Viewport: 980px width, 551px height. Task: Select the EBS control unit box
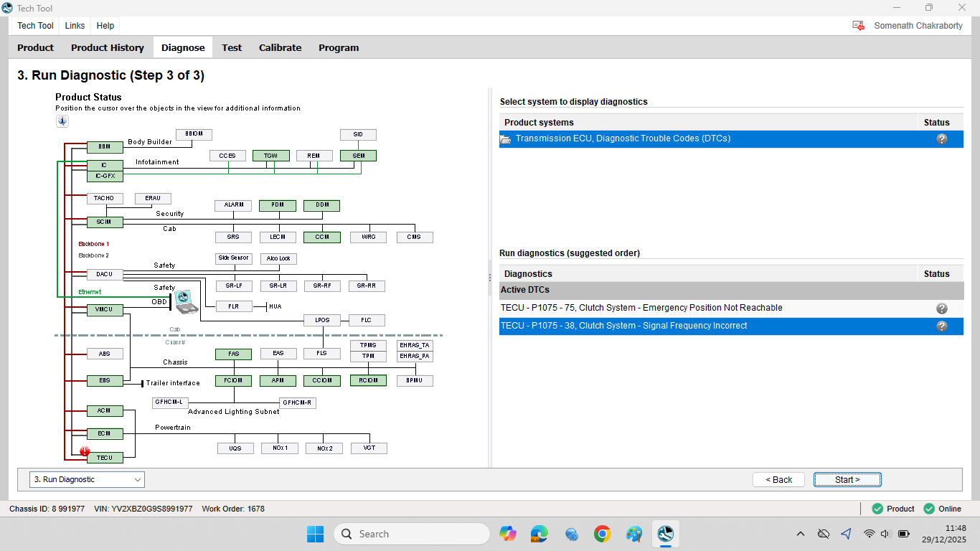pos(105,381)
